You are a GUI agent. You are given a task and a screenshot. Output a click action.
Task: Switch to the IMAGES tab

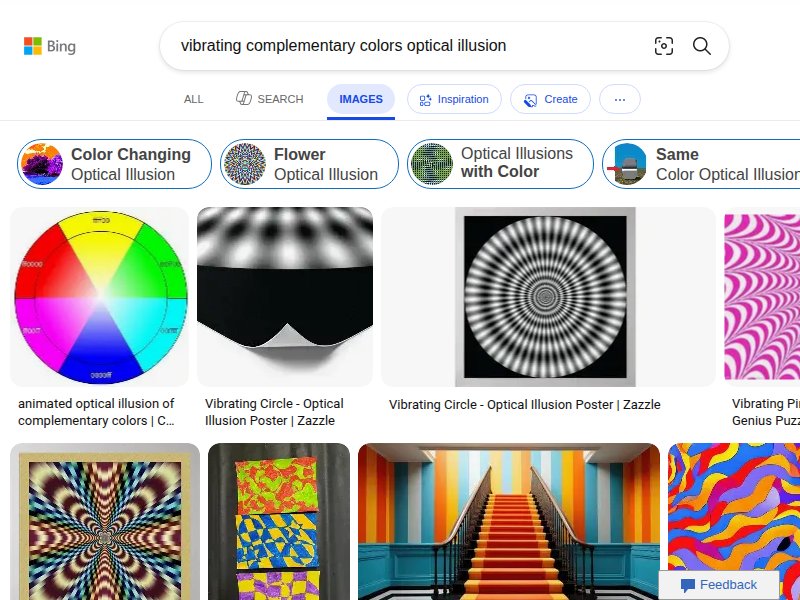(x=360, y=99)
